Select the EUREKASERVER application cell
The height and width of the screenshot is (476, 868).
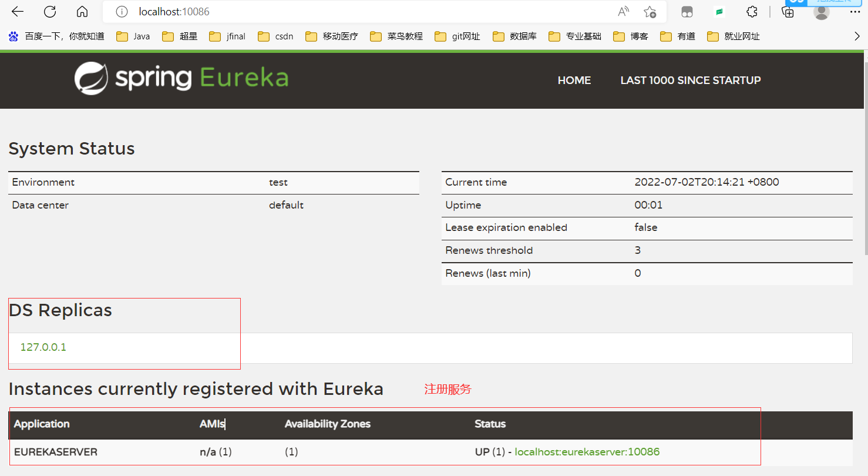point(56,452)
